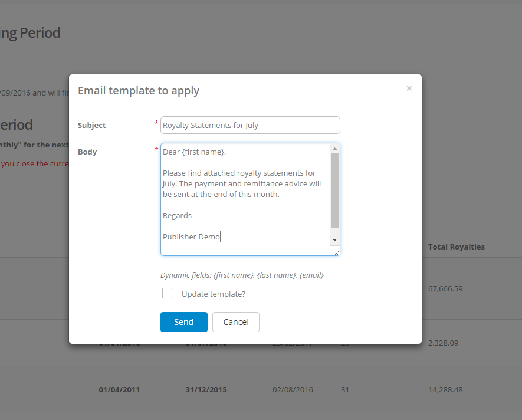Click the Total Royalties column header

[457, 247]
